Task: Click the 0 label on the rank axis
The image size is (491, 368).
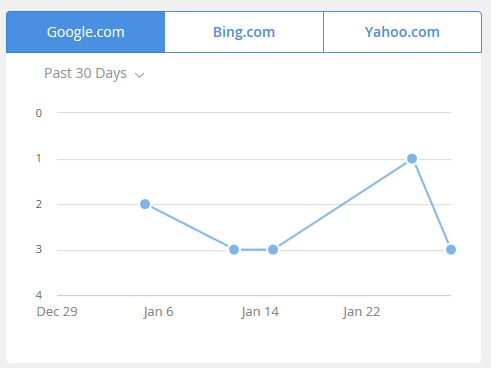Action: (39, 113)
